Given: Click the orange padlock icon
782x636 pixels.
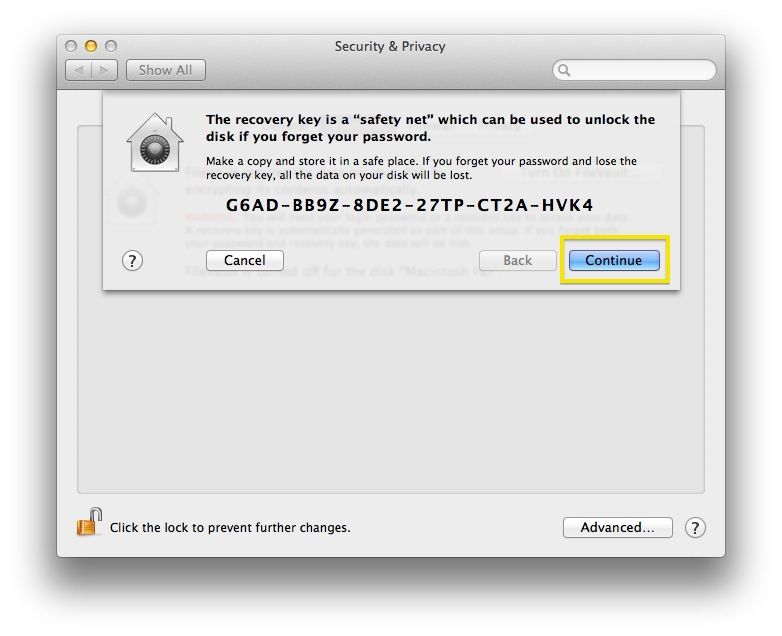Looking at the screenshot, I should [x=89, y=522].
